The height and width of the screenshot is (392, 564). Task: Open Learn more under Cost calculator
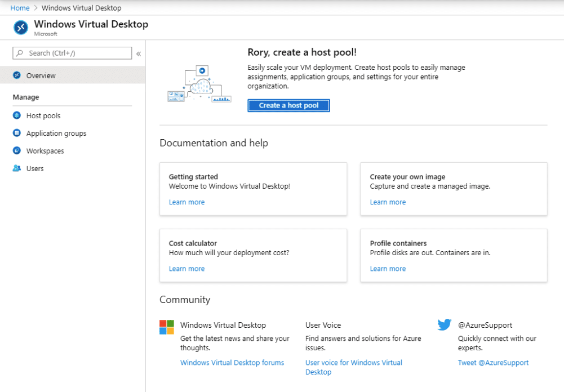pos(186,269)
